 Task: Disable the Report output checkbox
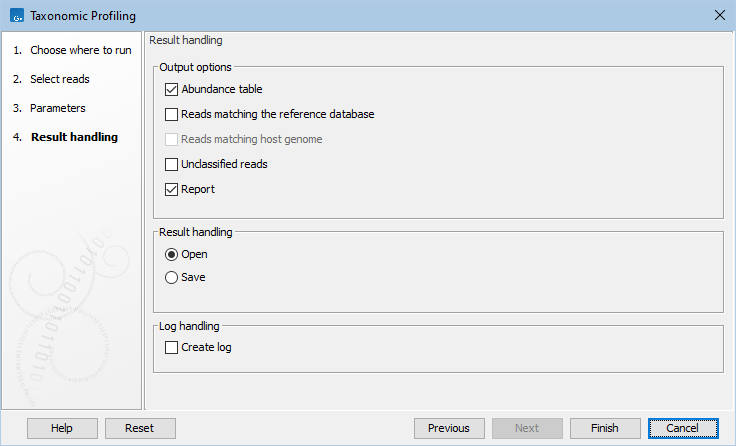pos(172,189)
